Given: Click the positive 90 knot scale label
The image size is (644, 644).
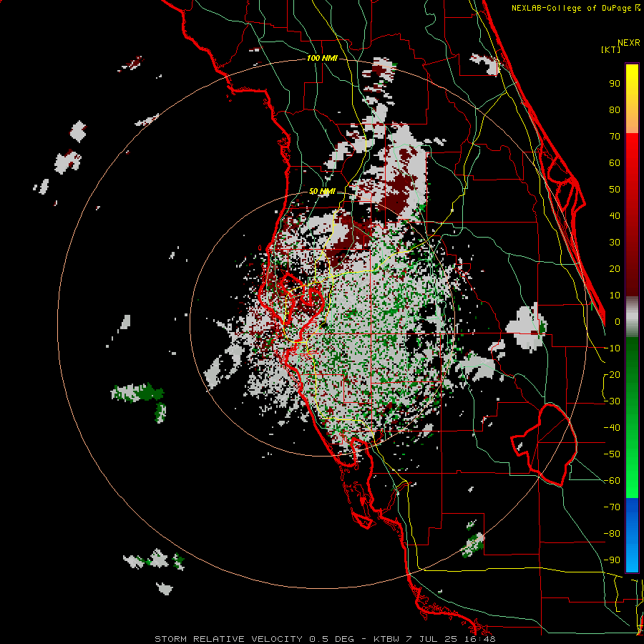Looking at the screenshot, I should point(615,84).
